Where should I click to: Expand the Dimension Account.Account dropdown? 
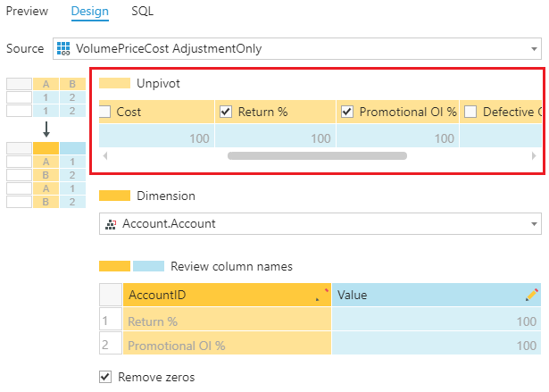tap(534, 224)
